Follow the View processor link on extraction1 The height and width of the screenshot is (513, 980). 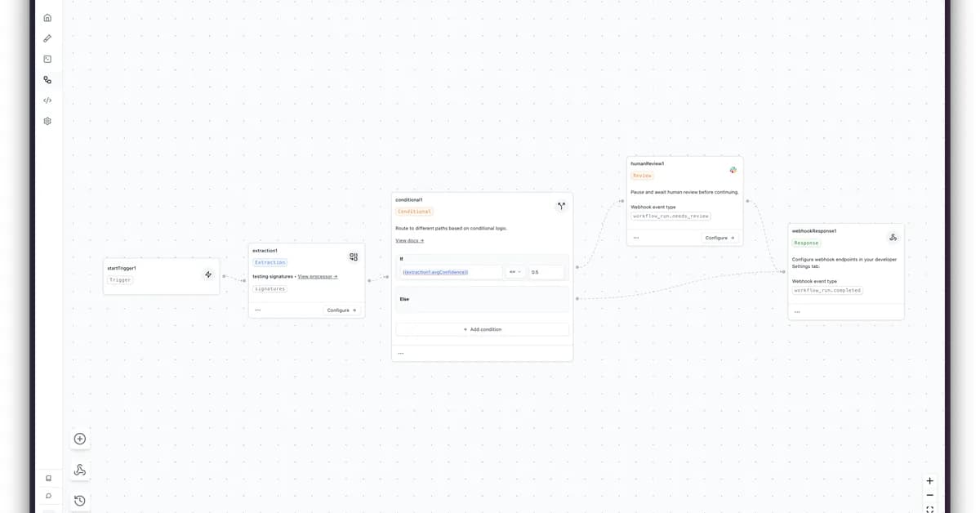(316, 276)
